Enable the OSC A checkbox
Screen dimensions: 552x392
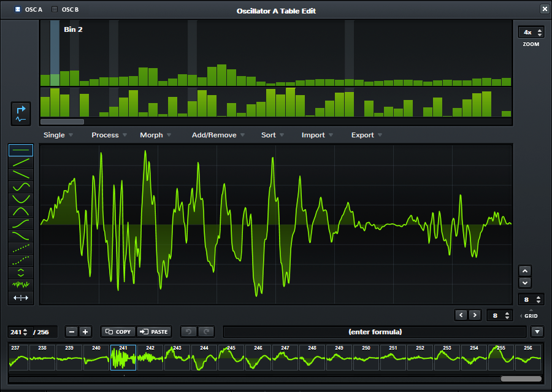(18, 9)
